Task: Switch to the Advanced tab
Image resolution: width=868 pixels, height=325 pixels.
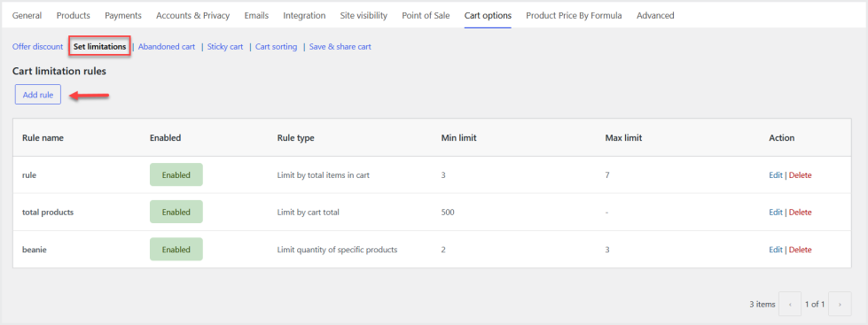Action: click(x=655, y=15)
